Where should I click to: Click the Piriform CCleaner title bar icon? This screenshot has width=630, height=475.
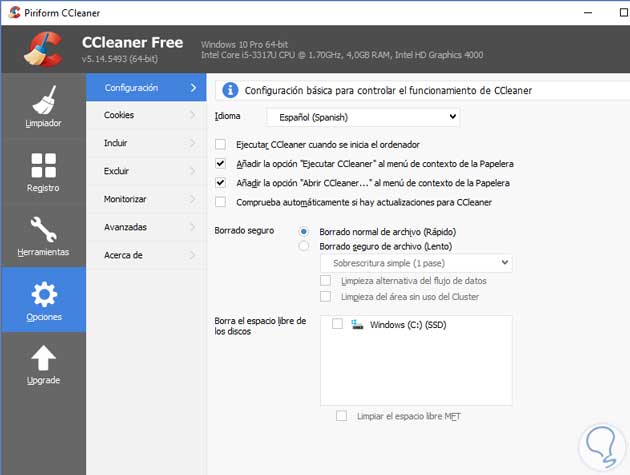coord(14,12)
